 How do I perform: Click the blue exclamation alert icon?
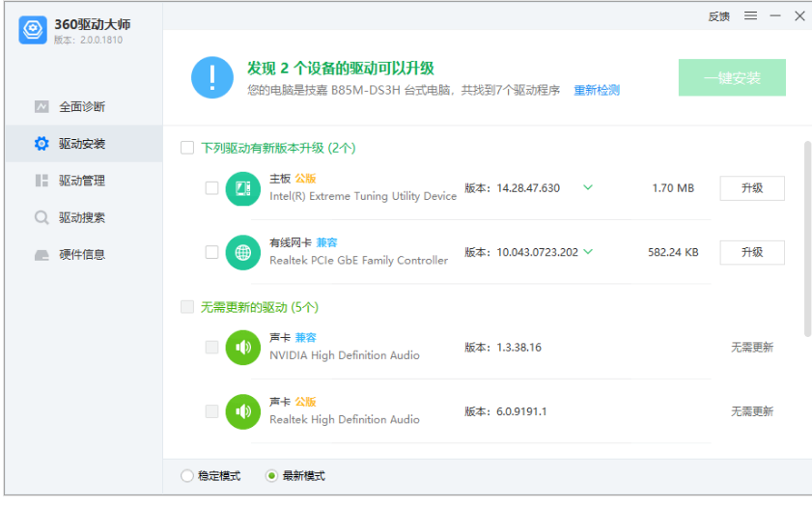coord(211,77)
